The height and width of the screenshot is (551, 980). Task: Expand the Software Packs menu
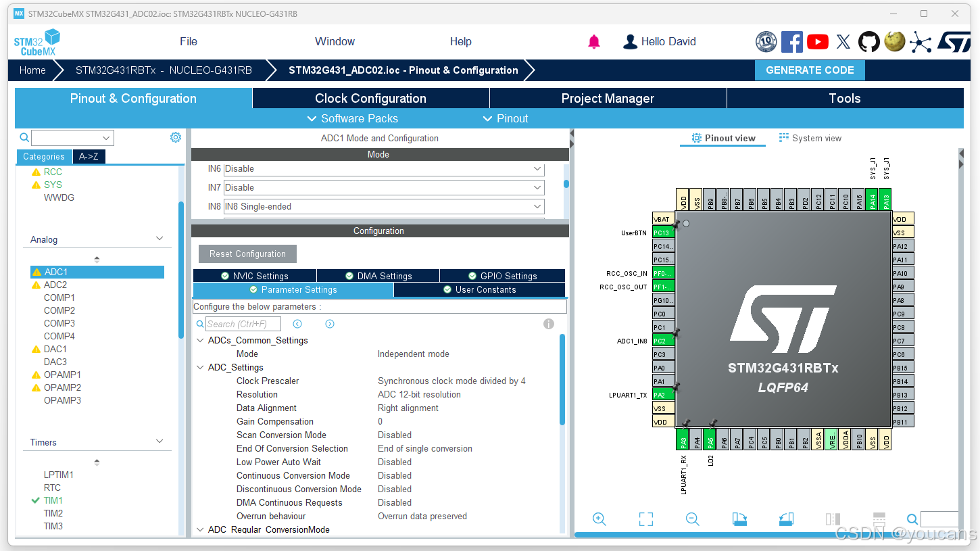pos(353,118)
